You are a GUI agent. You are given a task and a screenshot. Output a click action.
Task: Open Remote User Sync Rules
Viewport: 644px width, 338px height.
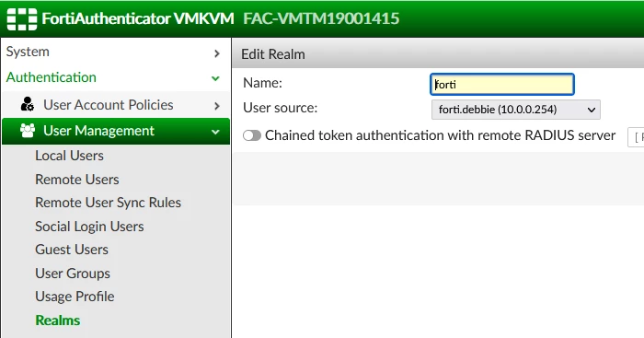click(x=108, y=203)
